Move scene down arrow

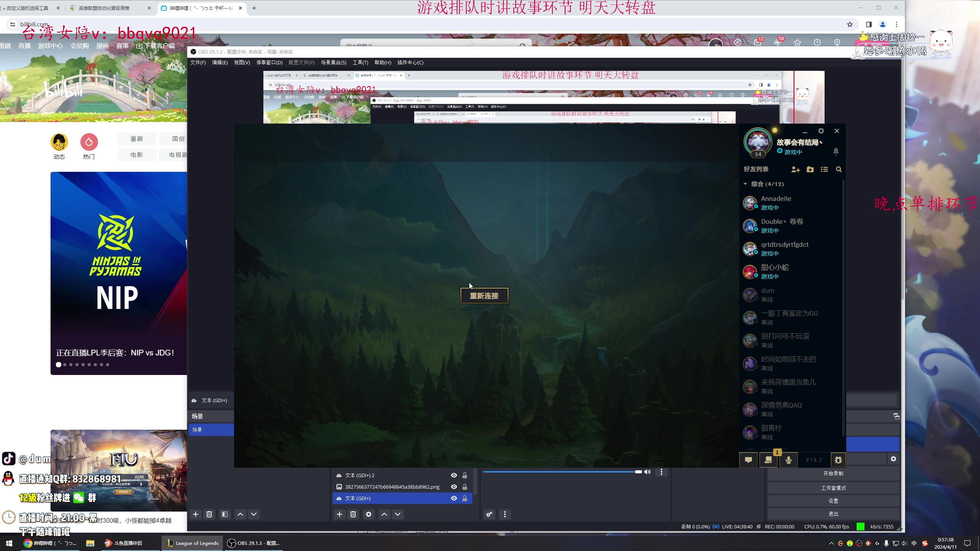click(x=254, y=514)
